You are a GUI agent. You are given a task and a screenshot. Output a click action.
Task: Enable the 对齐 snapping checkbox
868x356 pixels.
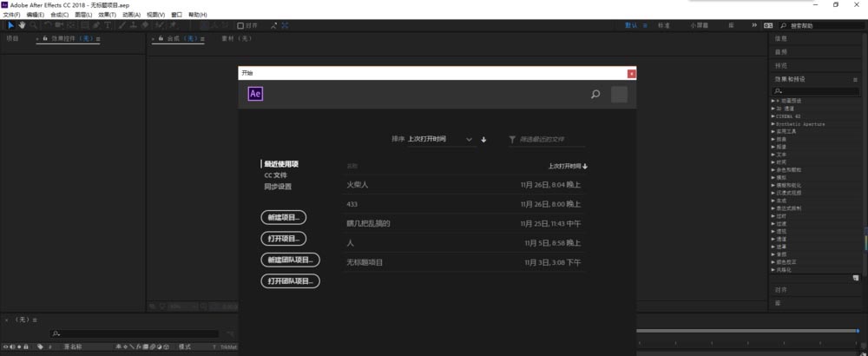[x=240, y=25]
